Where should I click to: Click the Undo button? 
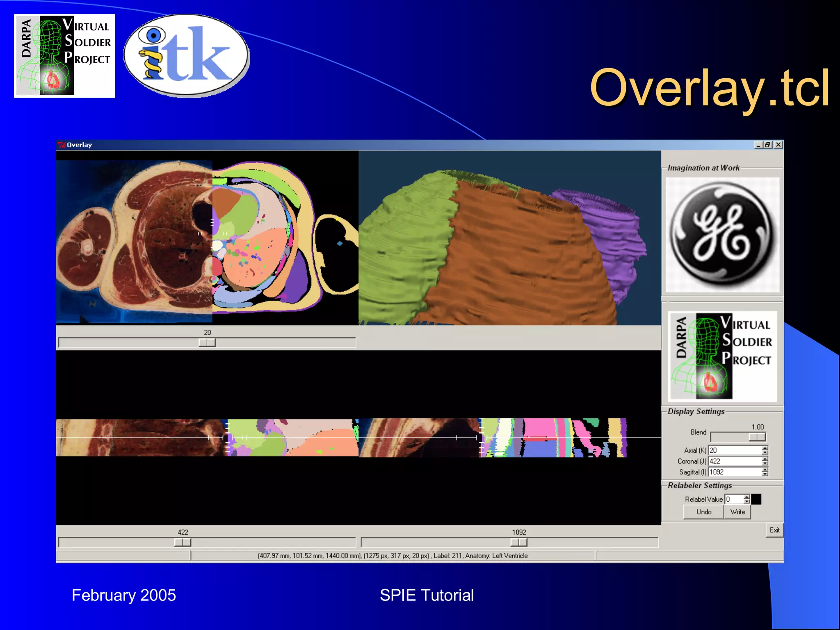703,512
